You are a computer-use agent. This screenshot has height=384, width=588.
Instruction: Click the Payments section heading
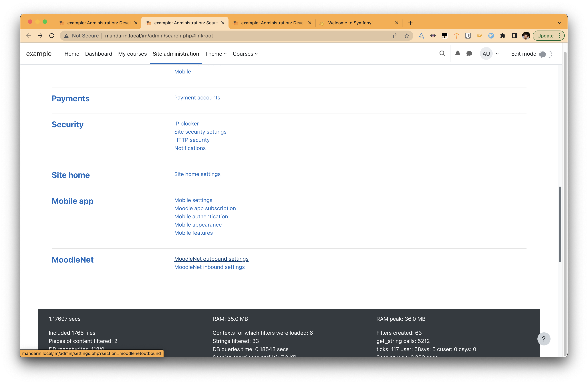(x=70, y=98)
